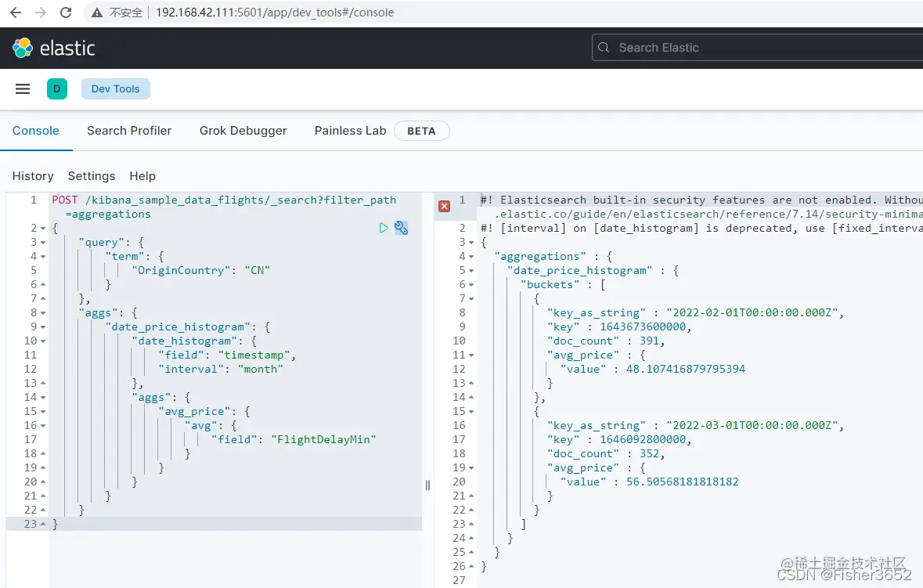Open the History menu
The height and width of the screenshot is (588, 923).
(x=33, y=176)
